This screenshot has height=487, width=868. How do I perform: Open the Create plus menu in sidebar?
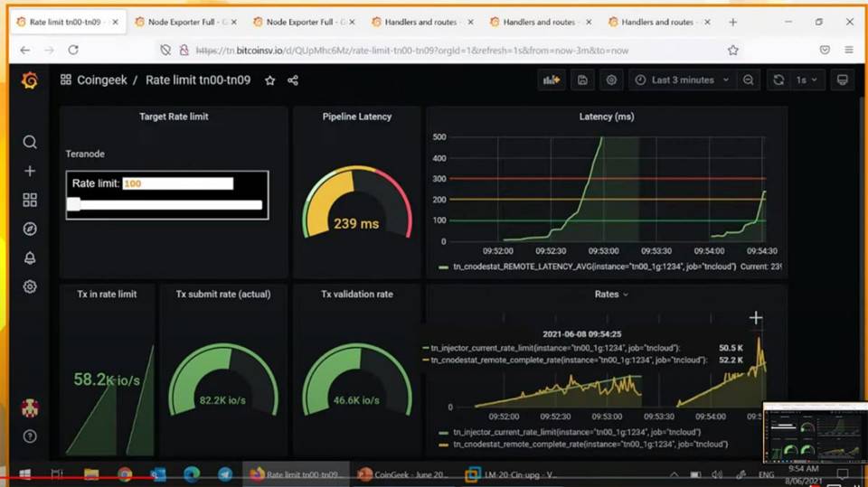point(30,171)
